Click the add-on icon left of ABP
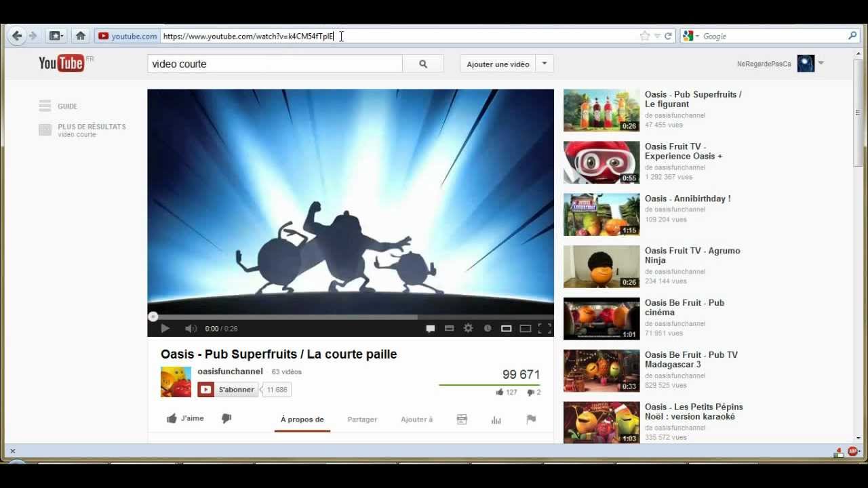The height and width of the screenshot is (488, 868). [x=839, y=451]
